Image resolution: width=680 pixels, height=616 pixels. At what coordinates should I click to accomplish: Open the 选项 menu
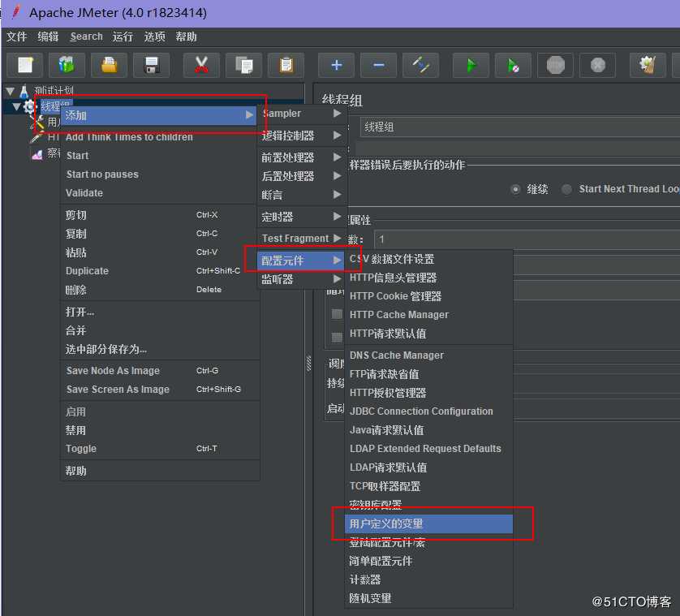[154, 37]
